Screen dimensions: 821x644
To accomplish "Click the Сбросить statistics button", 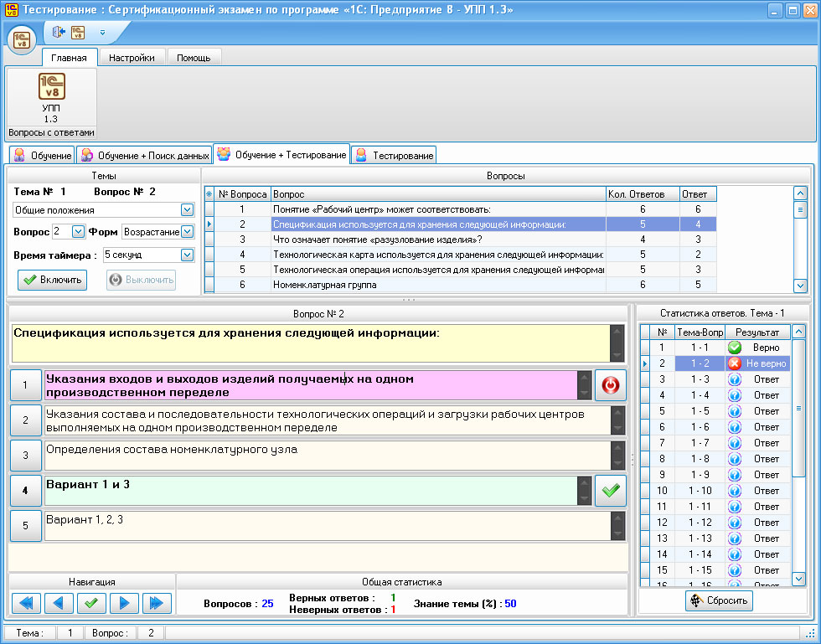I will click(x=719, y=600).
